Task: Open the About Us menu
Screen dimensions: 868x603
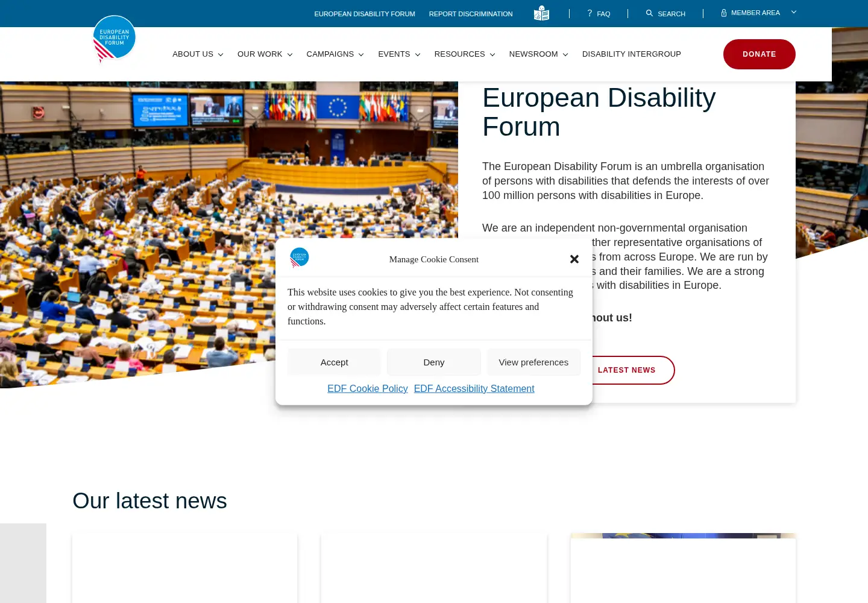Action: pyautogui.click(x=193, y=54)
